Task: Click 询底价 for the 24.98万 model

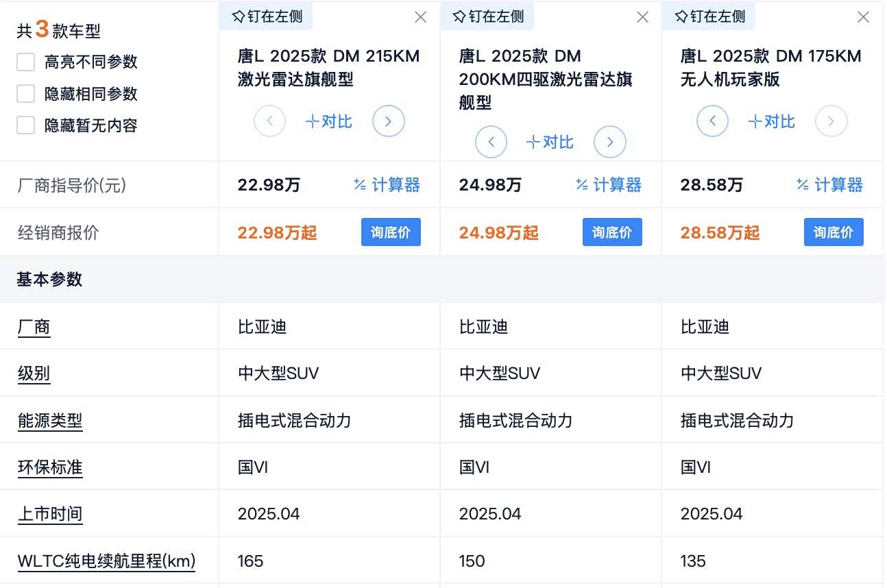Action: (x=612, y=232)
